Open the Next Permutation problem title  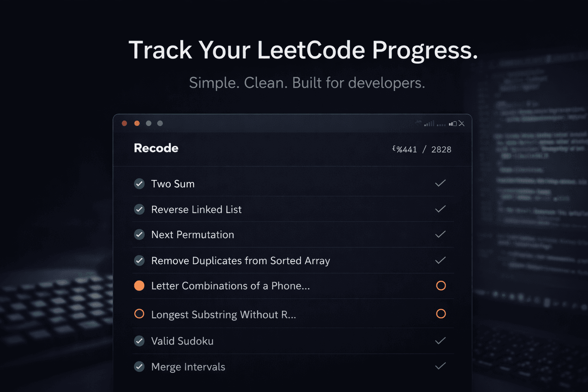pos(193,235)
